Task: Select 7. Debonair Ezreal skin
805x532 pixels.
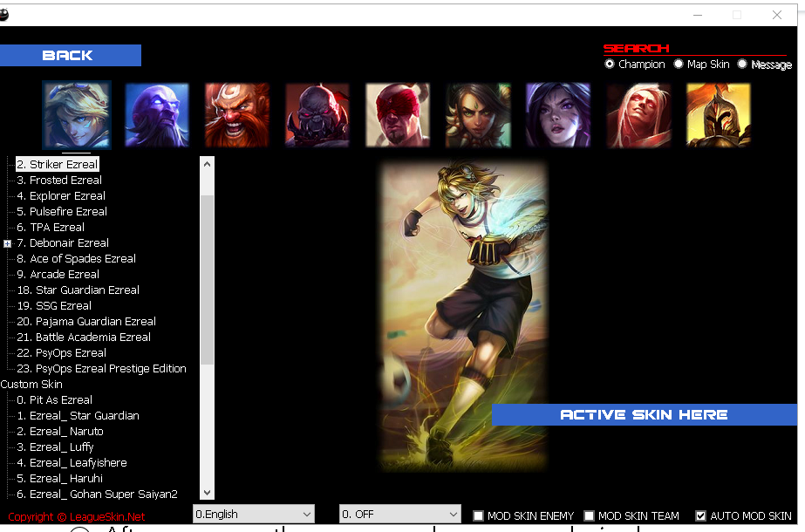Action: 63,243
